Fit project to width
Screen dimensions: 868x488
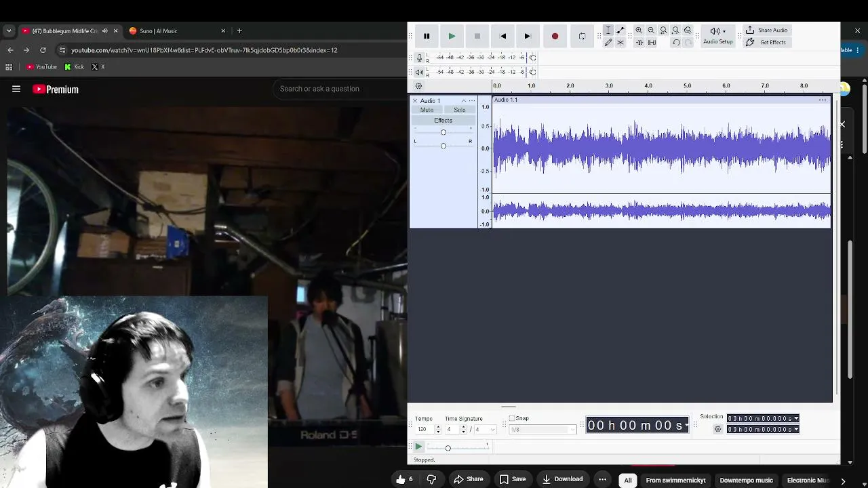[x=675, y=30]
